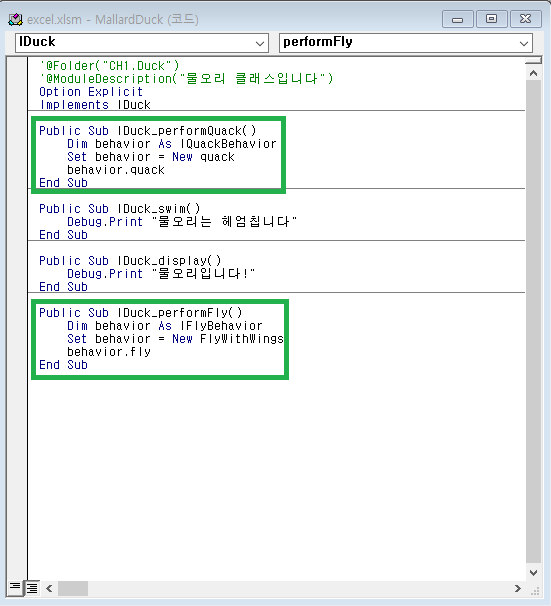Click Public Sub IDuck_performQuack() line
The width and height of the screenshot is (551, 606).
pyautogui.click(x=148, y=131)
